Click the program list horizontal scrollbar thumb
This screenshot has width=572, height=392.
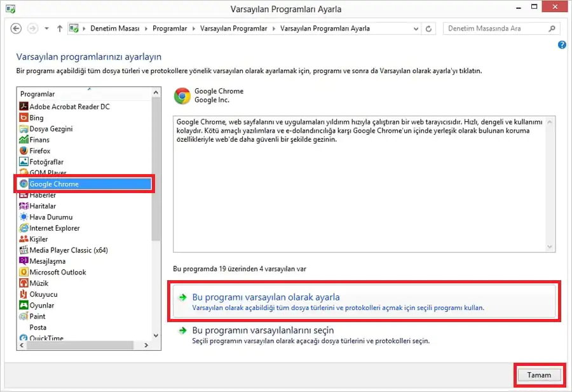[x=80, y=345]
